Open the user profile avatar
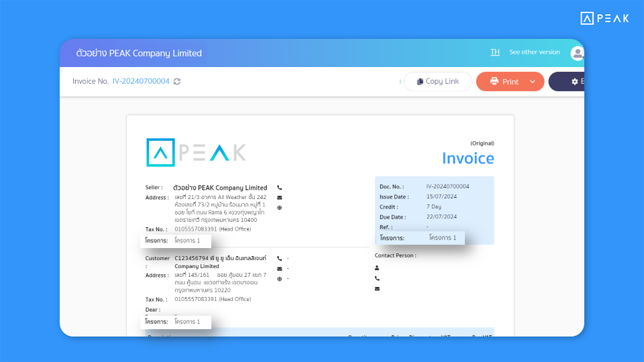 pos(577,53)
